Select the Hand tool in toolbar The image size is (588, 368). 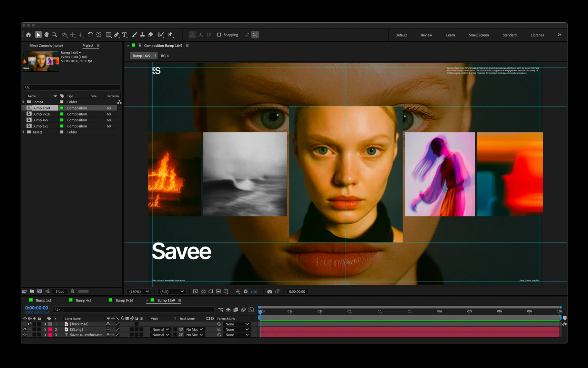[x=46, y=35]
